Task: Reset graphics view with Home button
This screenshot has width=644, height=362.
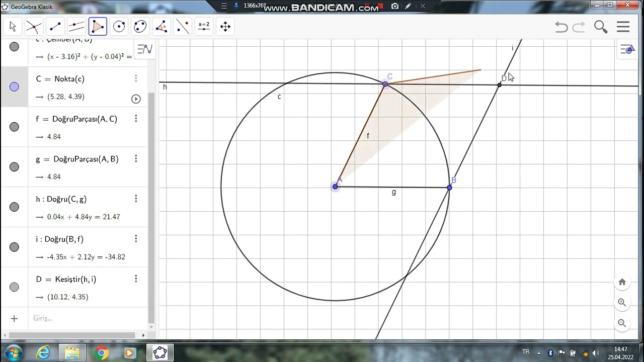Action: [x=622, y=282]
